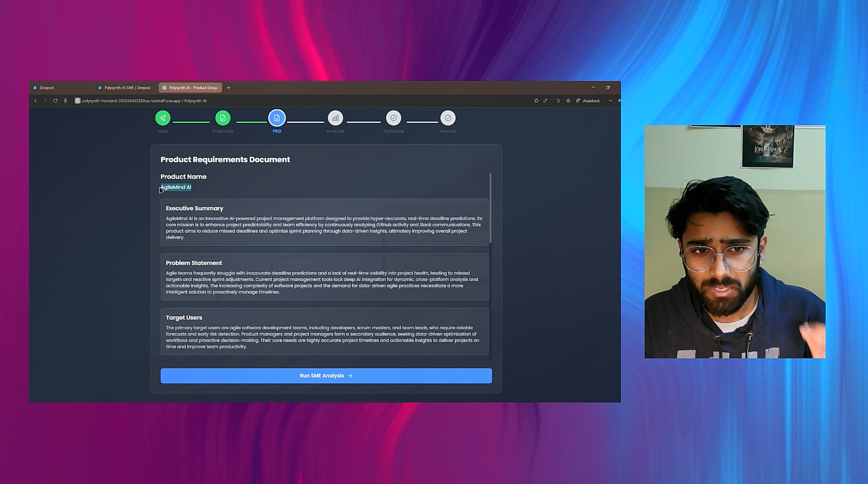Expand the toolbar chevron dropdown
The width and height of the screenshot is (868, 484).
tap(611, 101)
